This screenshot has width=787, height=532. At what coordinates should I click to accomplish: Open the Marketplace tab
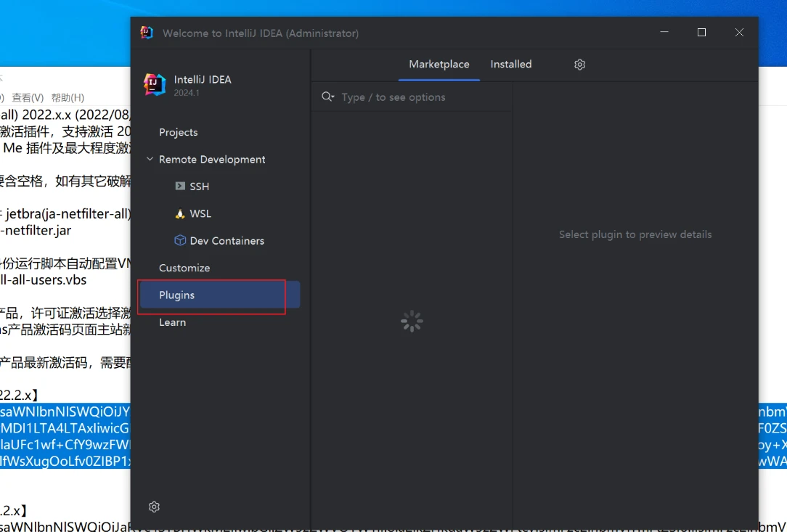[x=439, y=65]
